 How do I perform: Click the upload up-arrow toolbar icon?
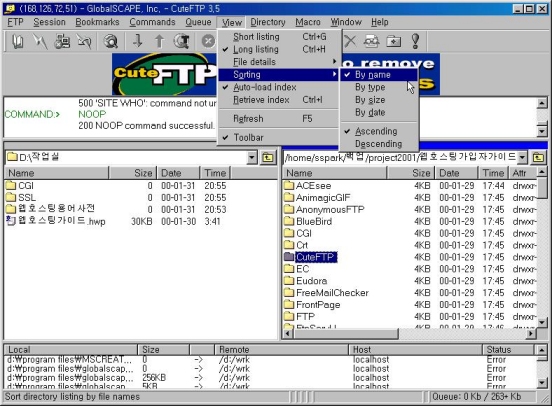[159, 41]
